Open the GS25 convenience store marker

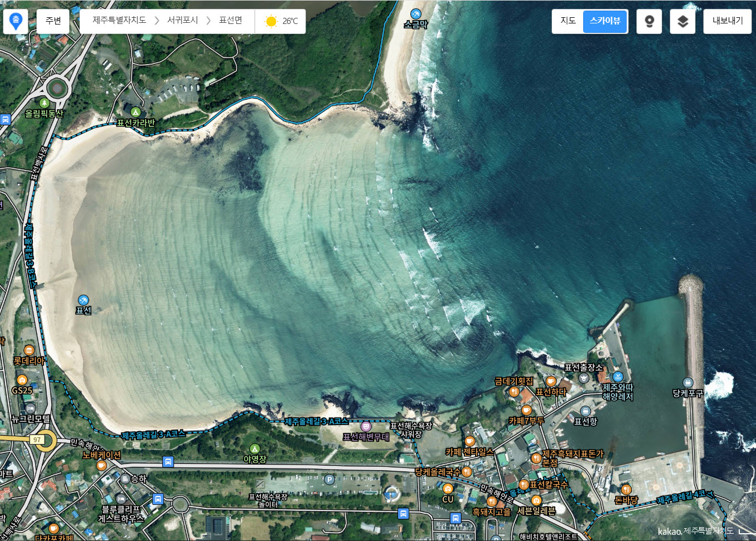tap(22, 381)
